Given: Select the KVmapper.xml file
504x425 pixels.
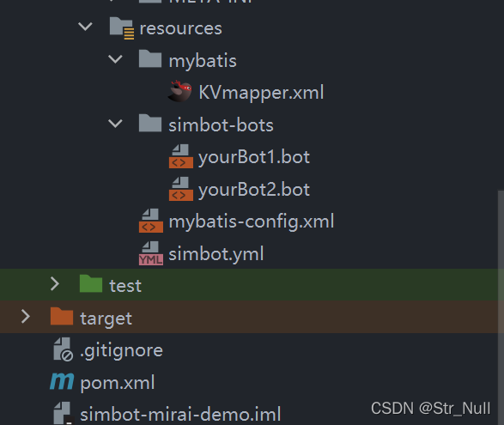Looking at the screenshot, I should [x=261, y=93].
